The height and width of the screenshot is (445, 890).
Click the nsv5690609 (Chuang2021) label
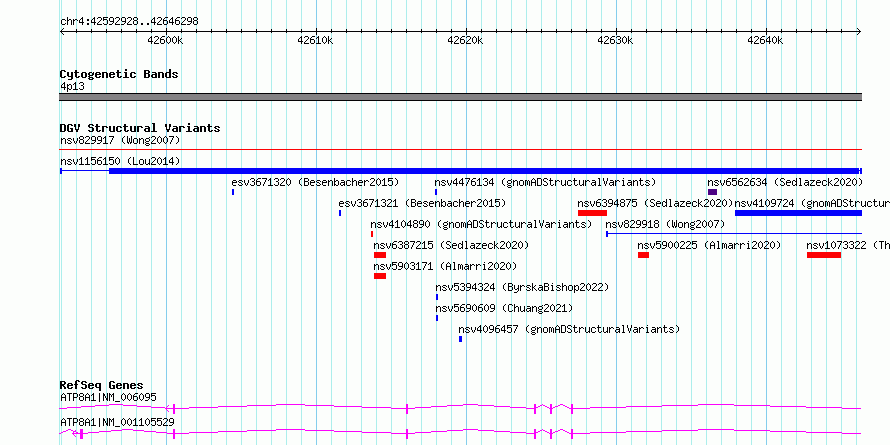point(503,308)
